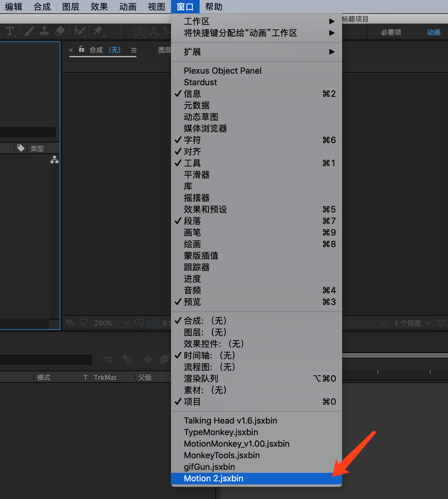Open the 图层 menu in menu bar
This screenshot has width=448, height=499.
71,7
